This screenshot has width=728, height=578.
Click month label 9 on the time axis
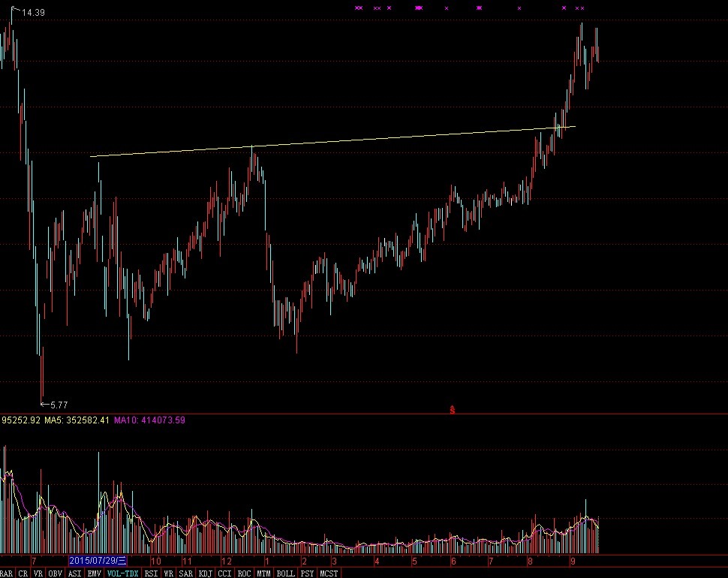point(573,561)
